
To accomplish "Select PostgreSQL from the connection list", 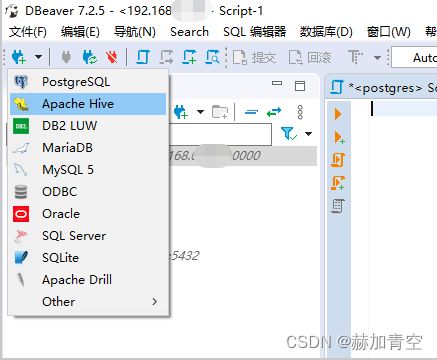I will coord(88,82).
